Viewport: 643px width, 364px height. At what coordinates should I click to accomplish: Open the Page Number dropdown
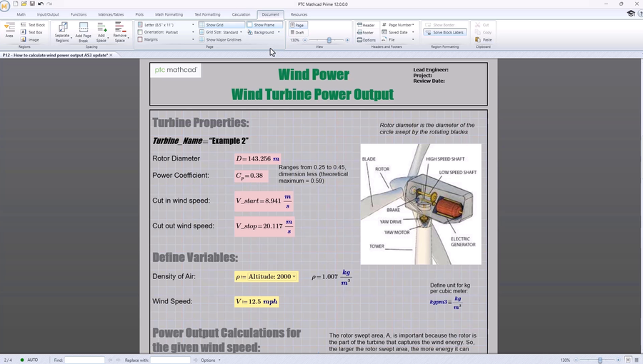398,25
